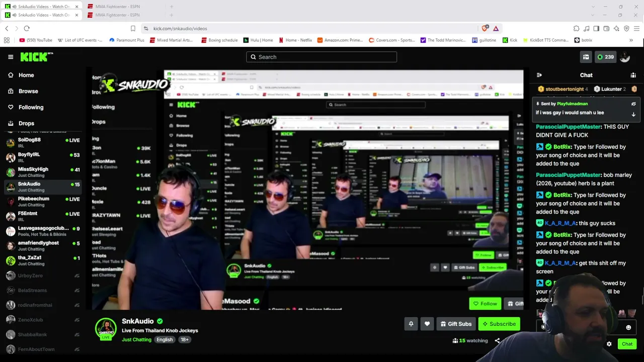Open the emoji picker in chat input
Screen dimensions: 644x362
[x=628, y=327]
